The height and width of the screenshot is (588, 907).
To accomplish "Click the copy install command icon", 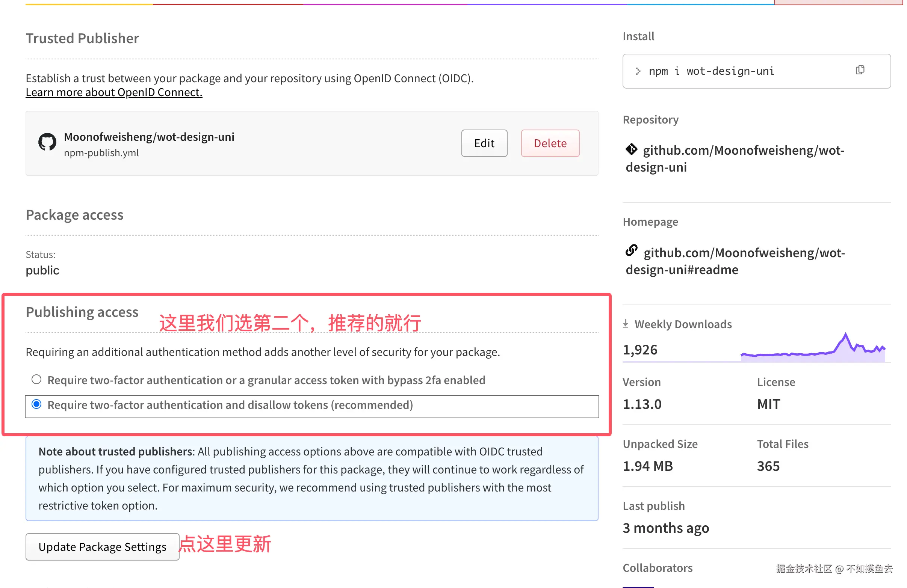I will (860, 70).
